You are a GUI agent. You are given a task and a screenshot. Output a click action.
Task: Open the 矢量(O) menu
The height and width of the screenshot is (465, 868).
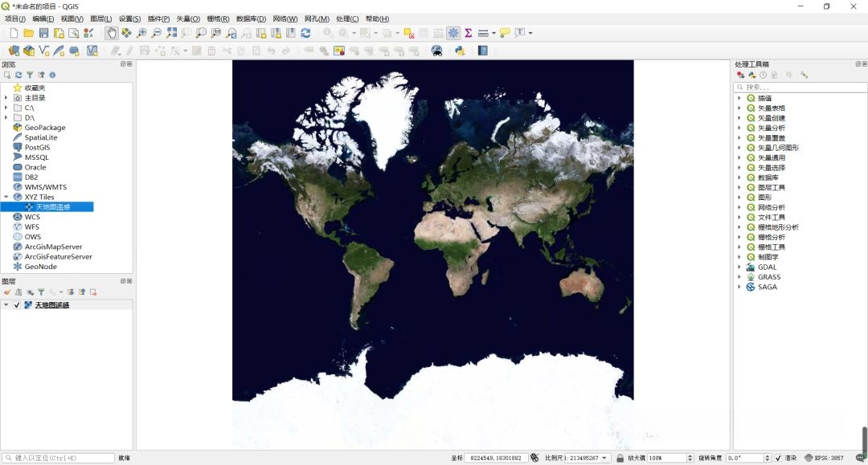coord(188,18)
